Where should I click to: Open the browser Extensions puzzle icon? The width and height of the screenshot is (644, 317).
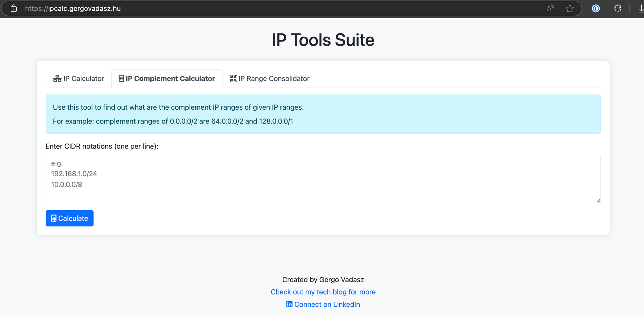617,8
